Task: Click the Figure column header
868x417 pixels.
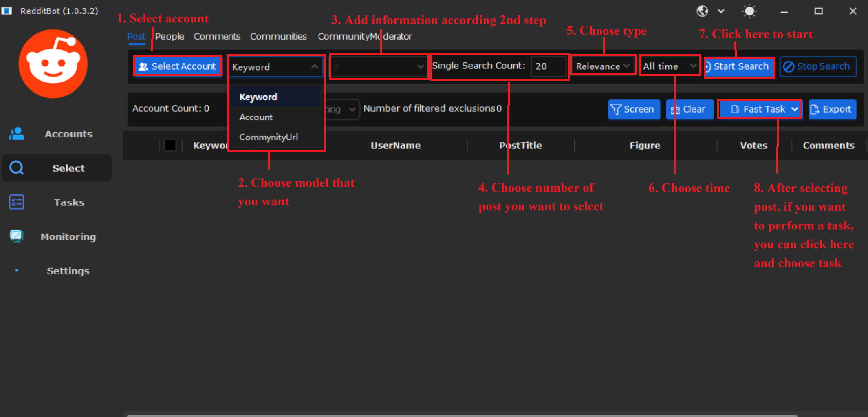Action: click(645, 146)
